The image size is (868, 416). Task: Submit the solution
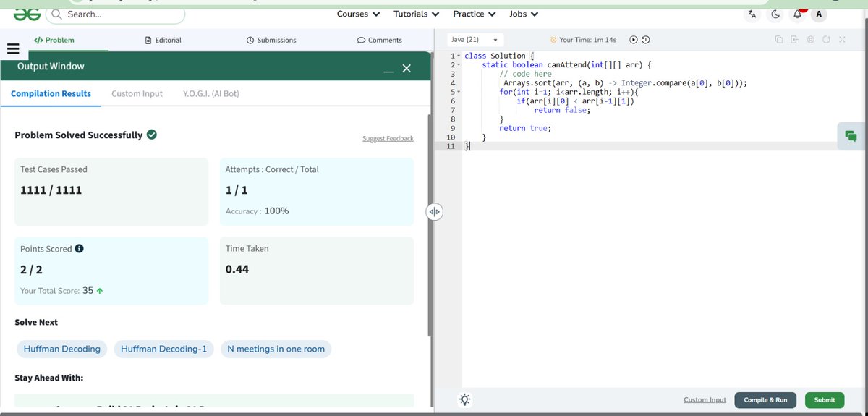coord(824,399)
